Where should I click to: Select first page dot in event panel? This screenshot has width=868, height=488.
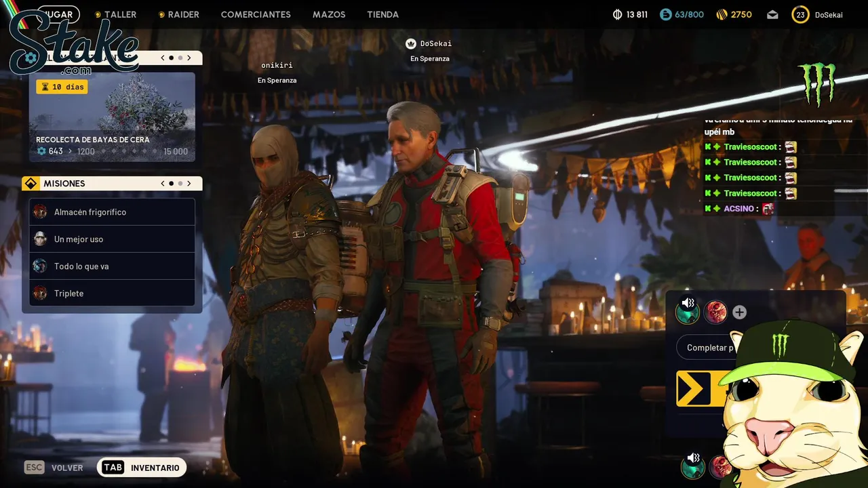pos(171,58)
